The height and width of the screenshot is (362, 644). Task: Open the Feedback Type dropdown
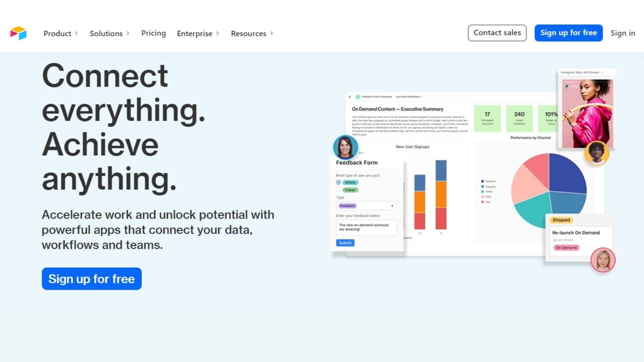[x=365, y=205]
